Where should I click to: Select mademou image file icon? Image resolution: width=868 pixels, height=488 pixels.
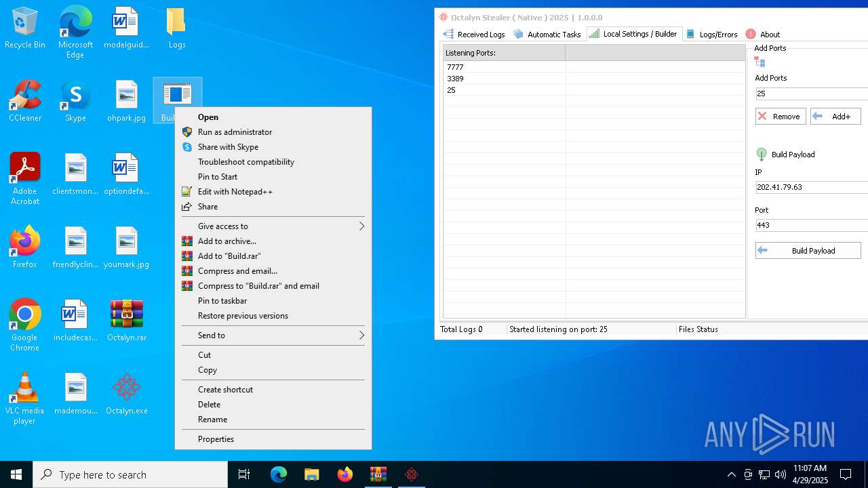tap(75, 394)
